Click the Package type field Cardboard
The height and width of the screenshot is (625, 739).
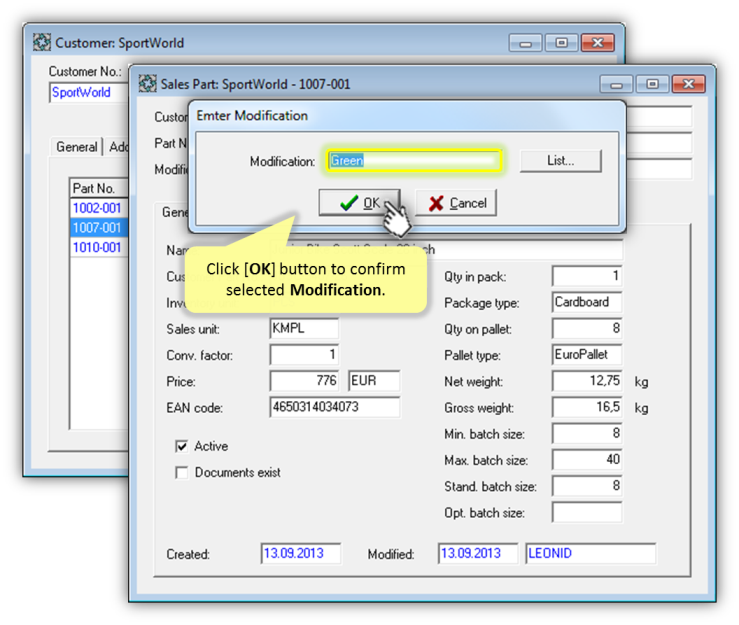[x=587, y=302]
